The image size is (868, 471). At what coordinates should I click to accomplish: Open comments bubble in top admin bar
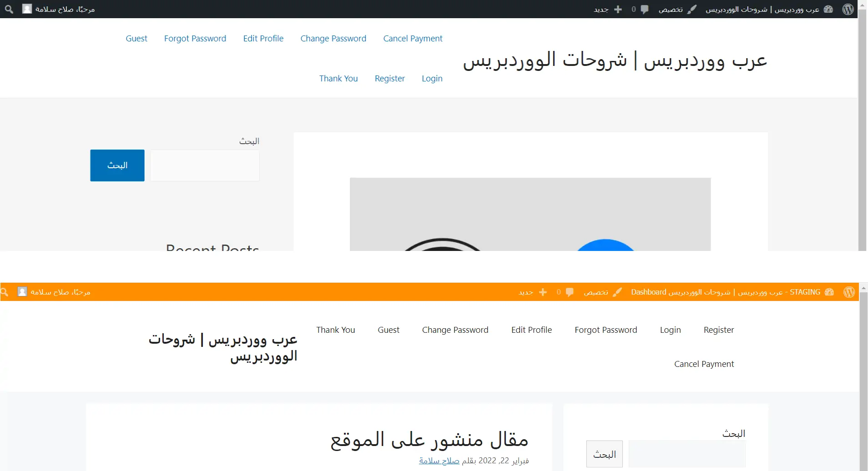tap(644, 9)
